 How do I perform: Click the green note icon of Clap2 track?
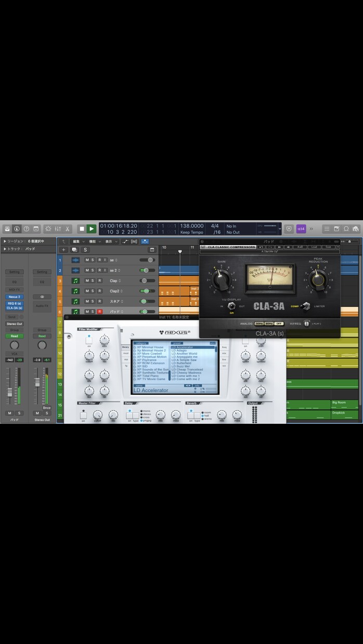tap(75, 291)
